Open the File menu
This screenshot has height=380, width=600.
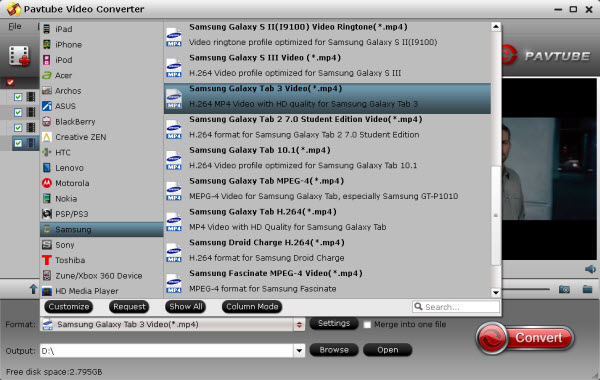coord(15,26)
